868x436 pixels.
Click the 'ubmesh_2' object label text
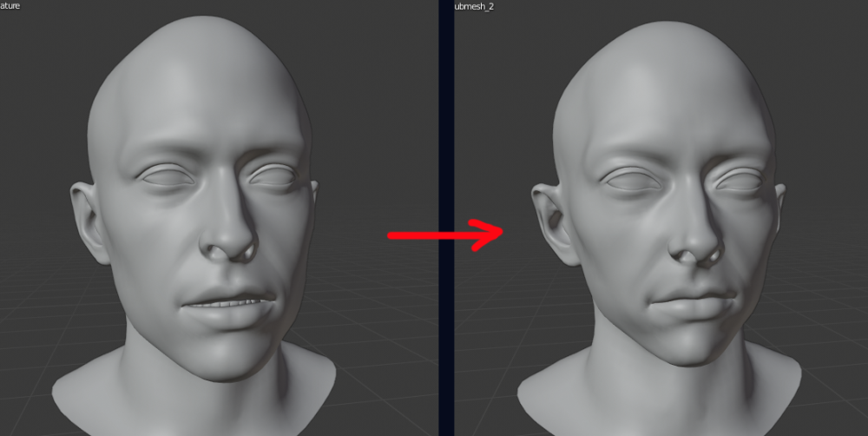pos(472,6)
